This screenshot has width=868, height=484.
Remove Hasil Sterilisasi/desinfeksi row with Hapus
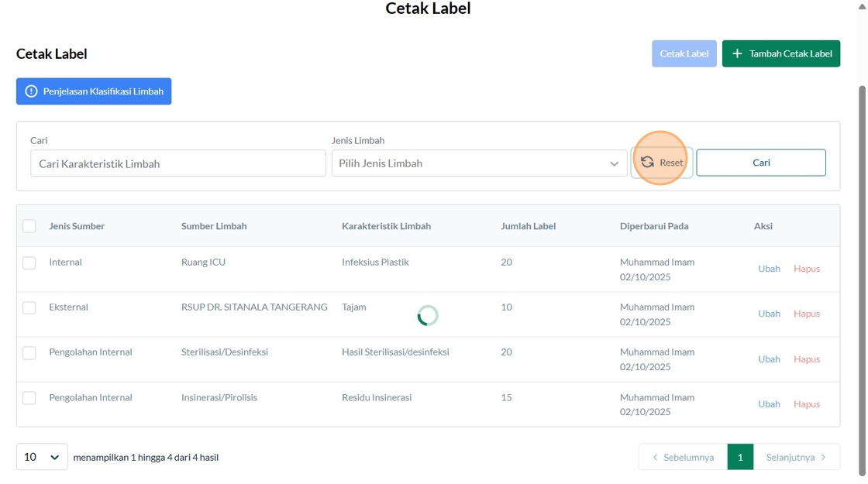click(806, 359)
